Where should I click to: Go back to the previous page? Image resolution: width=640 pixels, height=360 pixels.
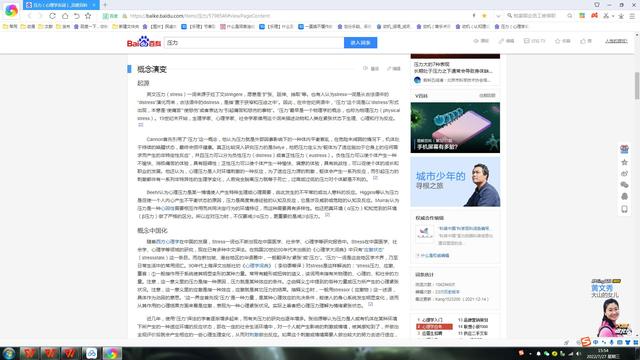click(29, 16)
